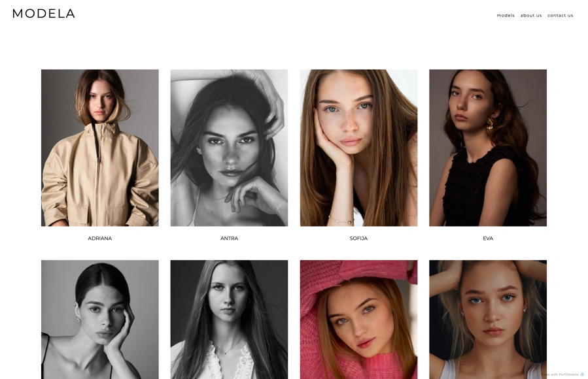This screenshot has height=379, width=588.
Task: View the freckled model resting chin on hand
Action: click(x=358, y=148)
